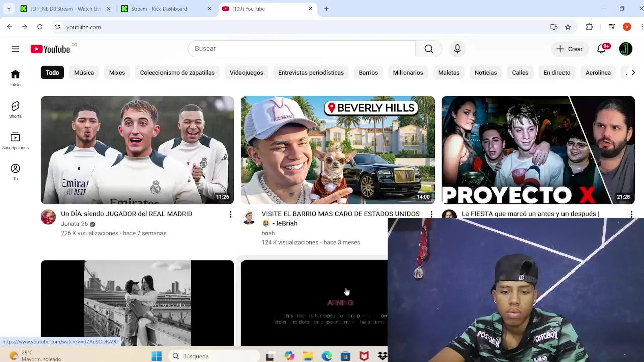View site information icon in address bar
This screenshot has width=644, height=362.
(58, 27)
